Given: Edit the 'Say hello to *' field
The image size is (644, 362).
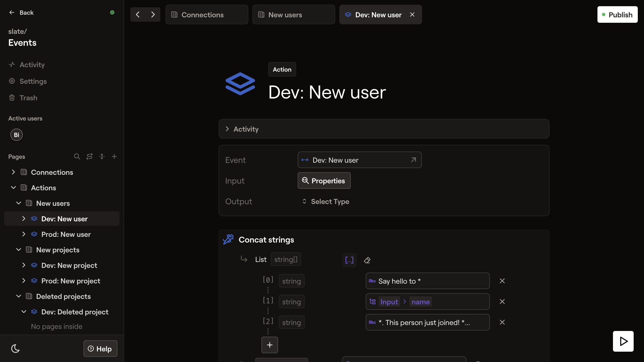Looking at the screenshot, I should pos(428,281).
